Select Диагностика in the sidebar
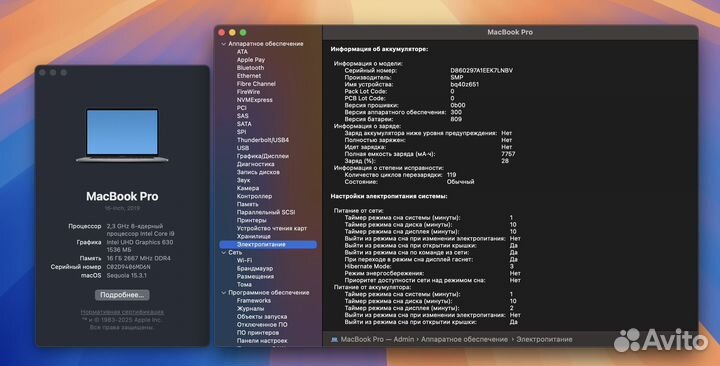This screenshot has width=720, height=366. (255, 164)
